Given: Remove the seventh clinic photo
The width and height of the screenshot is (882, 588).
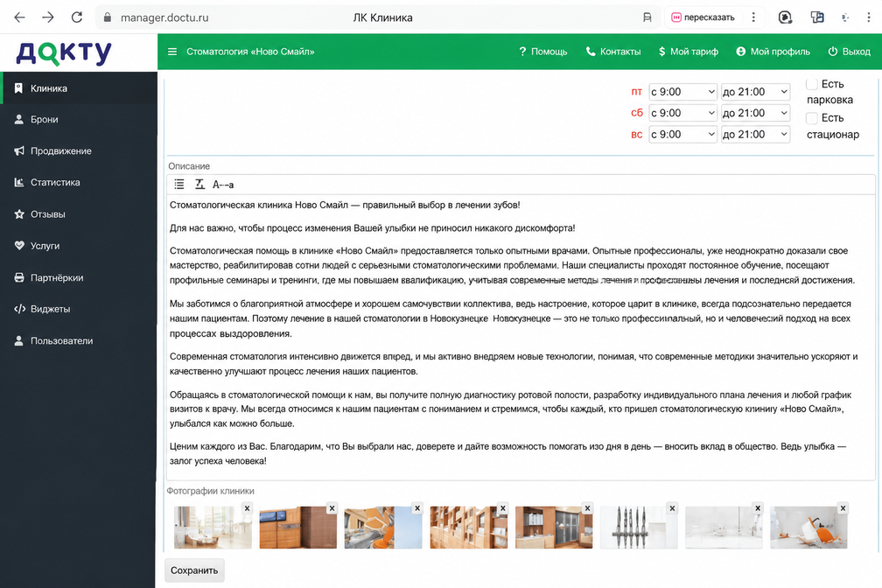Looking at the screenshot, I should (x=758, y=508).
